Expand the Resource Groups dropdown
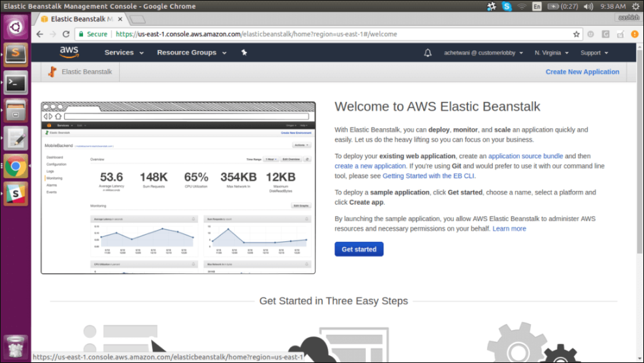 [192, 52]
